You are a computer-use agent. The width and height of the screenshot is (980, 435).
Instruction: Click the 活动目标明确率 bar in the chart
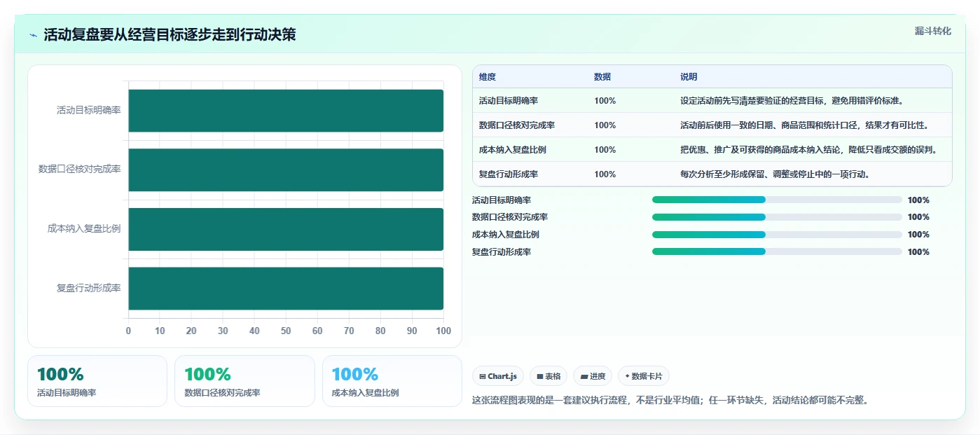click(x=286, y=111)
